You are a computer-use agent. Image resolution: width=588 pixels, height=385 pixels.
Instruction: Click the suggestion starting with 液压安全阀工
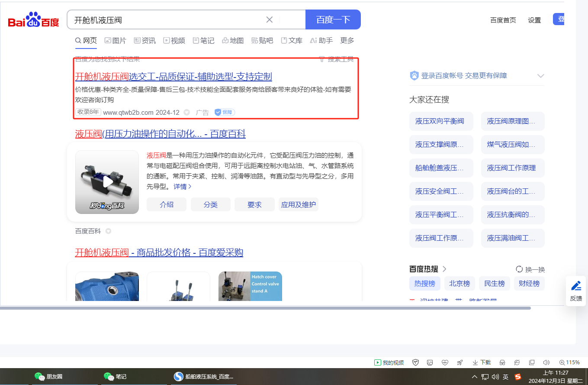click(441, 191)
